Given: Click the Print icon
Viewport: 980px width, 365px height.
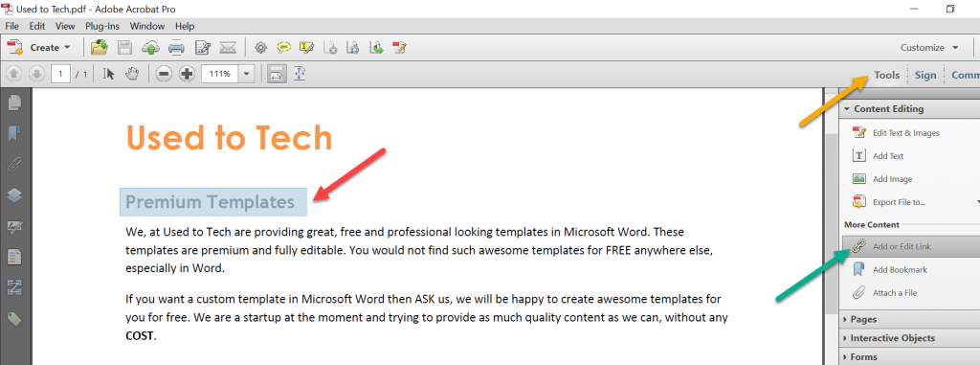Looking at the screenshot, I should (x=176, y=48).
